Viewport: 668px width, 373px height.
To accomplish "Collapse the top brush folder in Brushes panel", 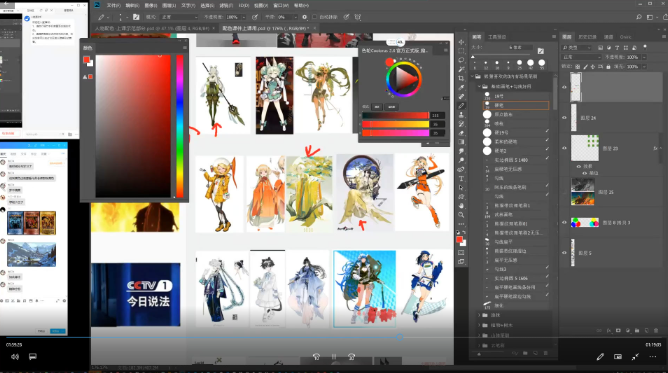I will (472, 77).
